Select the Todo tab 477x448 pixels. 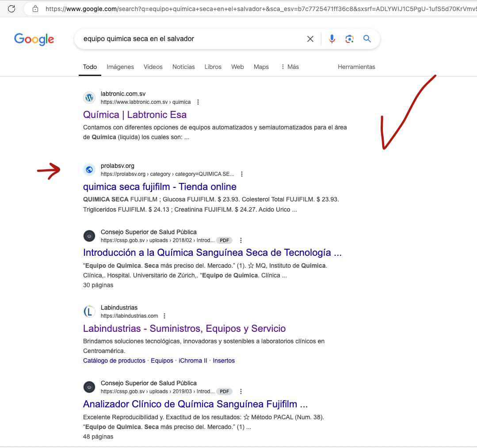(90, 67)
